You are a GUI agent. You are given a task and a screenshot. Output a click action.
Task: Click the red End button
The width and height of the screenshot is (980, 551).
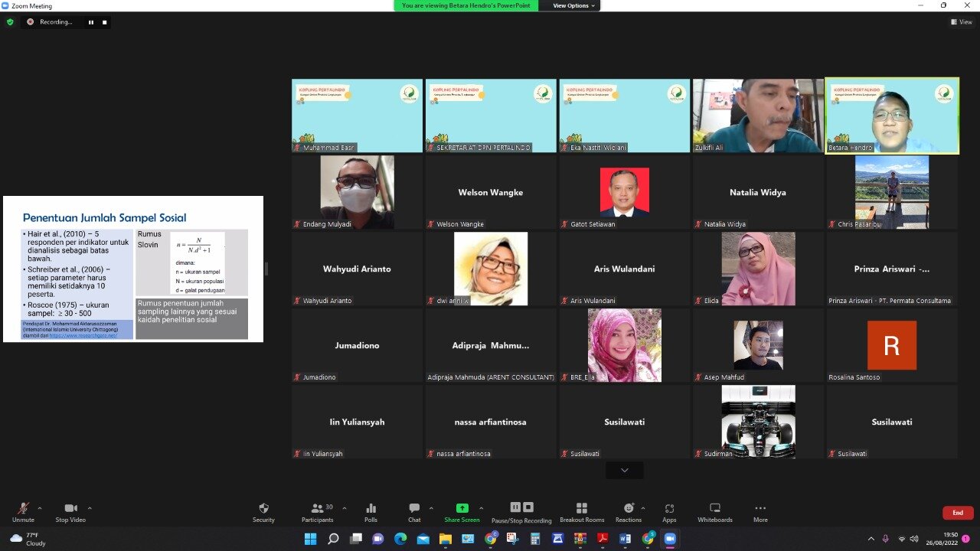pyautogui.click(x=957, y=513)
